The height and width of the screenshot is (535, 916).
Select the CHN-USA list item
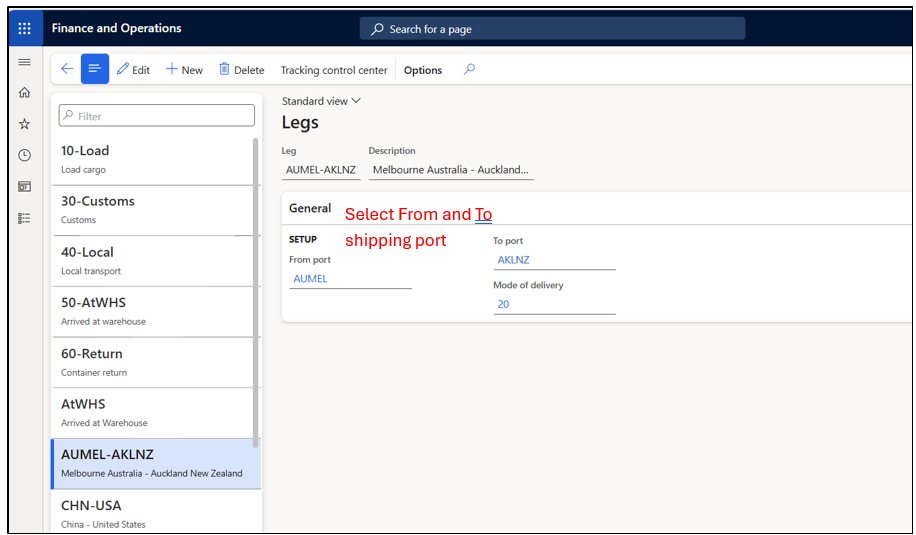155,512
